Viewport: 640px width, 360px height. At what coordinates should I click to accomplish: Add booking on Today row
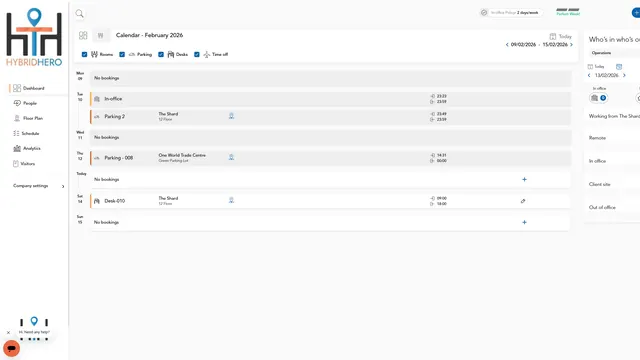click(524, 180)
